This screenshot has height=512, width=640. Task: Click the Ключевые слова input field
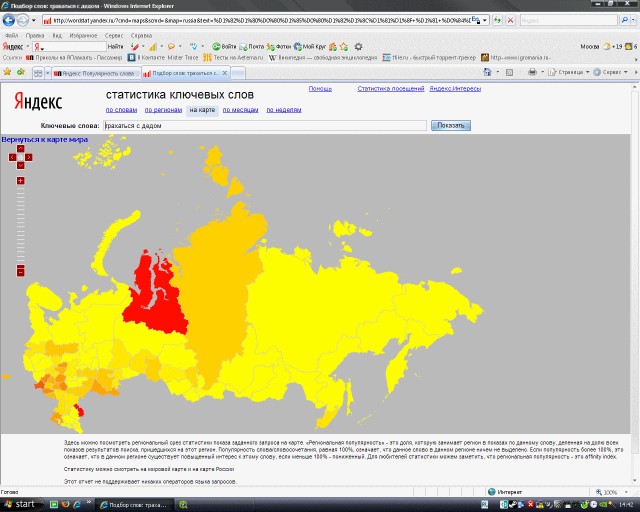pyautogui.click(x=265, y=125)
